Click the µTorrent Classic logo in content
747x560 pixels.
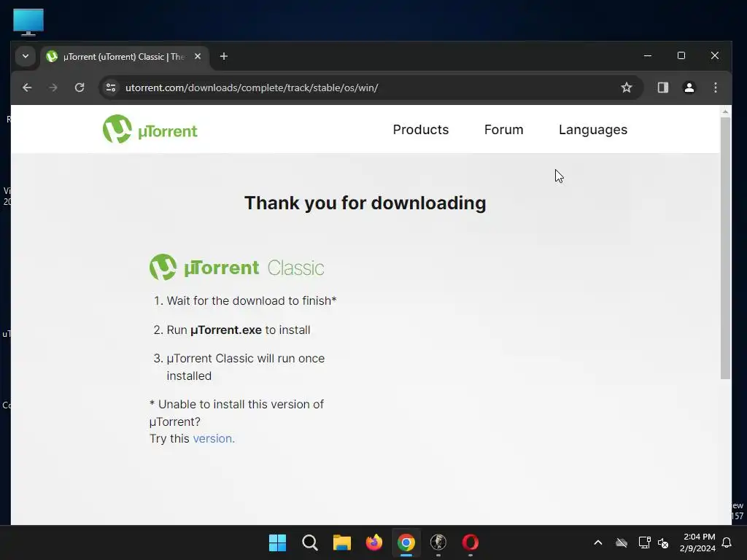(x=237, y=267)
